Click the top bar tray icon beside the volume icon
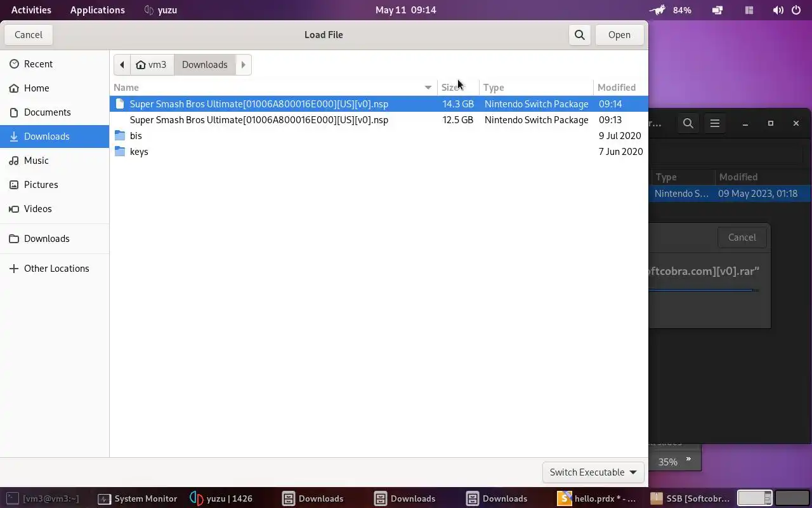812x508 pixels. click(x=749, y=10)
